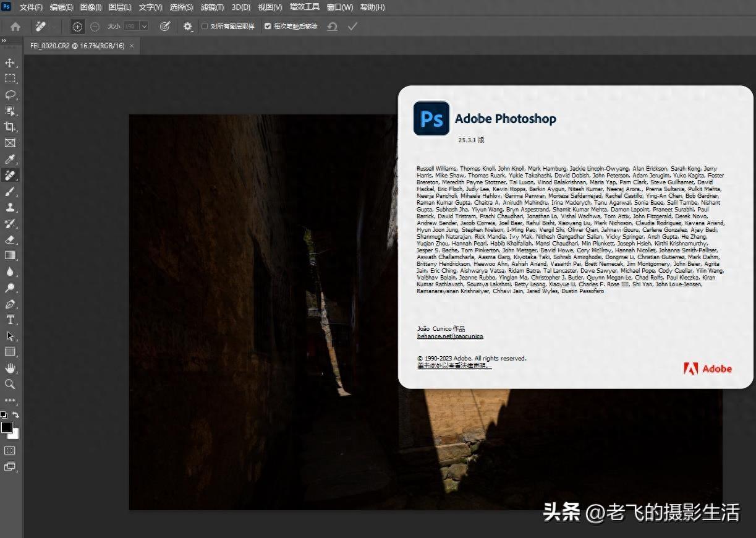This screenshot has width=756, height=538.
Task: Select the Clone Stamp tool
Action: pyautogui.click(x=9, y=208)
